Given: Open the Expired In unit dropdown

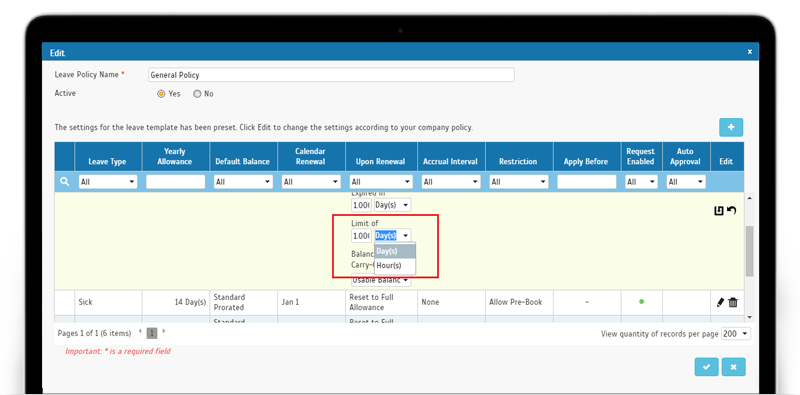Looking at the screenshot, I should click(392, 205).
